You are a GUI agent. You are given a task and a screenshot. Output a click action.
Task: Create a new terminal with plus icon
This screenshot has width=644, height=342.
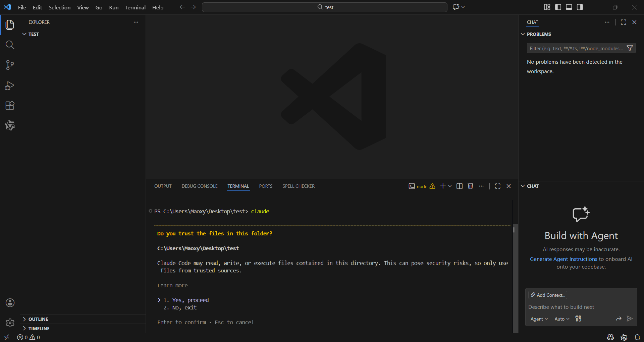(x=443, y=186)
